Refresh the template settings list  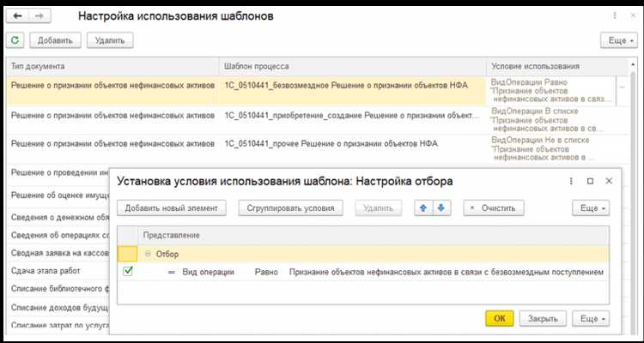click(x=15, y=40)
